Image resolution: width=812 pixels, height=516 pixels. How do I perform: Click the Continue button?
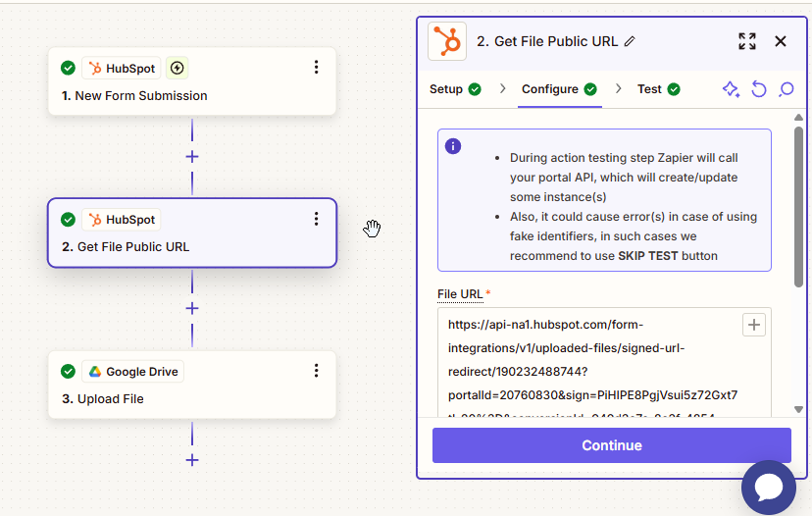coord(612,445)
